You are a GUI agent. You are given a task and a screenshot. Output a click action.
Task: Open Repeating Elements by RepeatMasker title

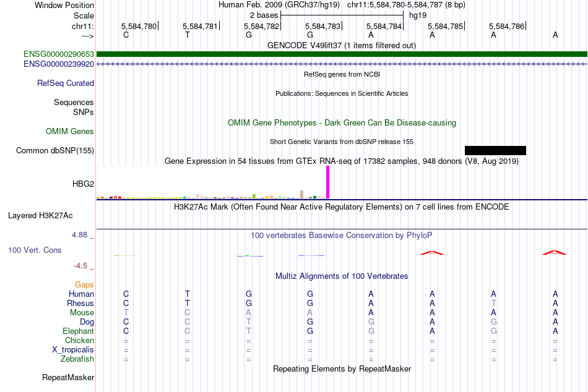(x=342, y=369)
